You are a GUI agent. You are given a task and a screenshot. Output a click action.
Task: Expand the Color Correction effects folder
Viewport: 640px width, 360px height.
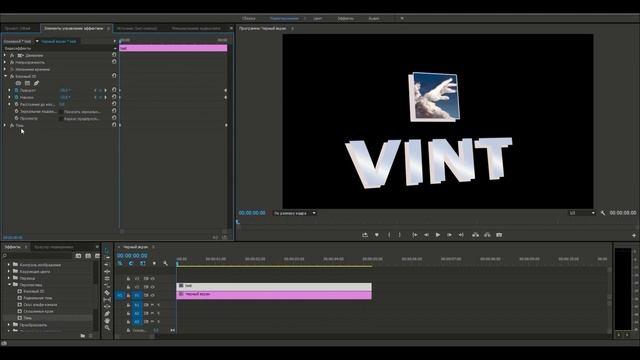9,271
